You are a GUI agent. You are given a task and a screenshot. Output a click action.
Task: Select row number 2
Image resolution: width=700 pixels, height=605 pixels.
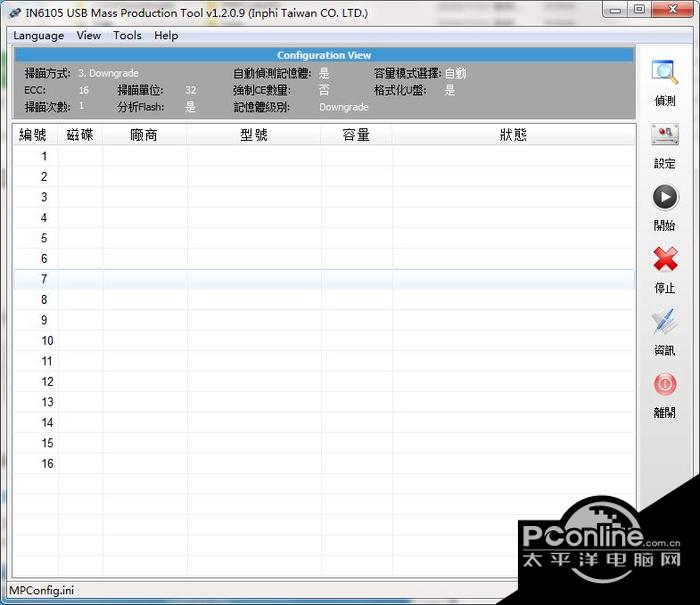click(x=324, y=177)
